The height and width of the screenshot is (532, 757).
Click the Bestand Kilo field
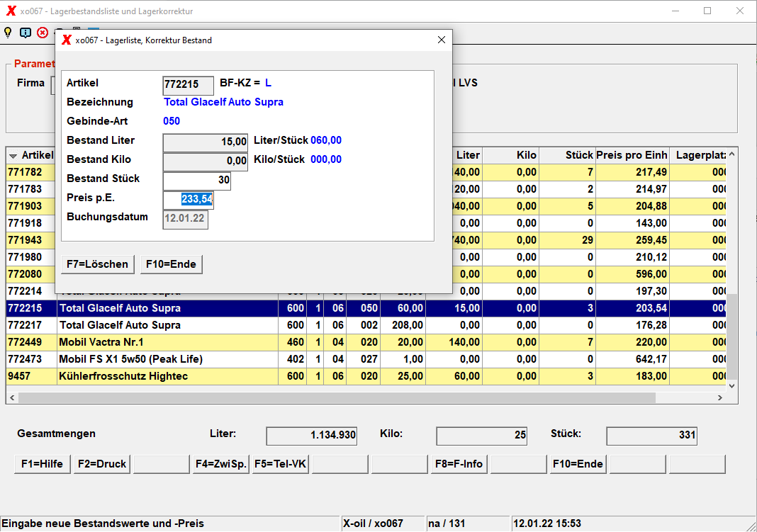click(205, 161)
